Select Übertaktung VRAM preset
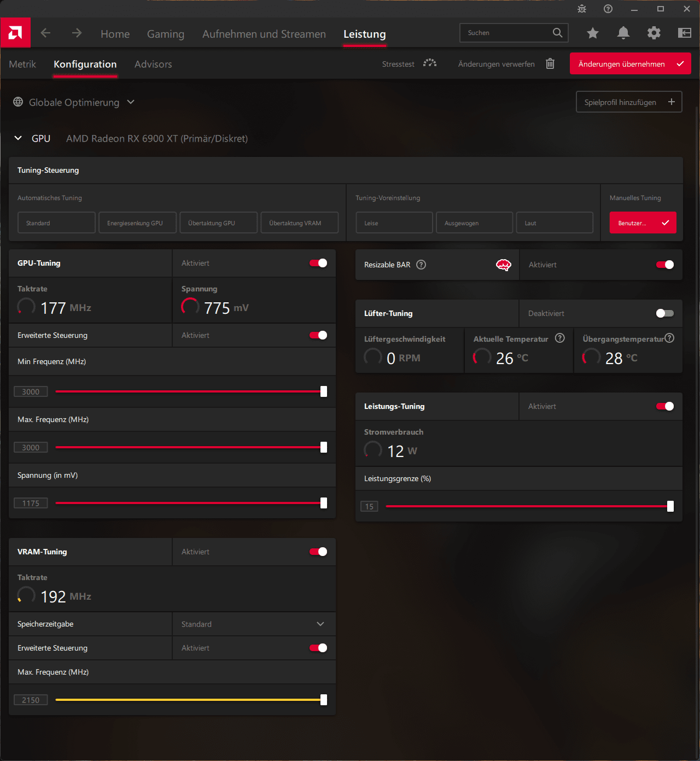This screenshot has height=761, width=700. click(299, 223)
